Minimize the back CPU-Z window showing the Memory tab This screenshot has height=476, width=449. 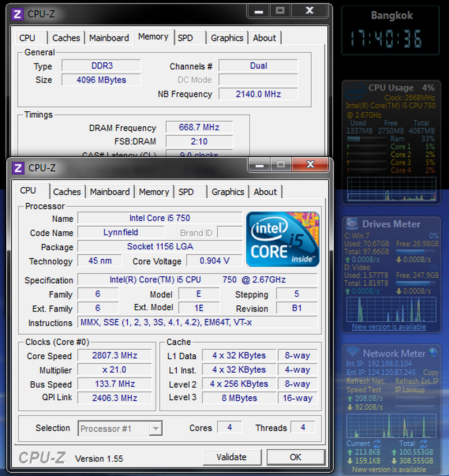click(x=258, y=11)
